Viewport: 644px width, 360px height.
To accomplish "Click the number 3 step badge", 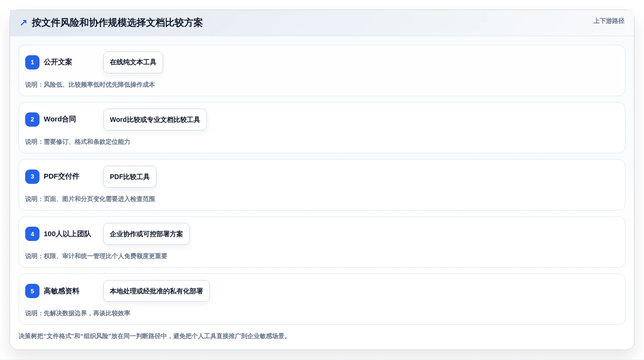I will click(32, 177).
